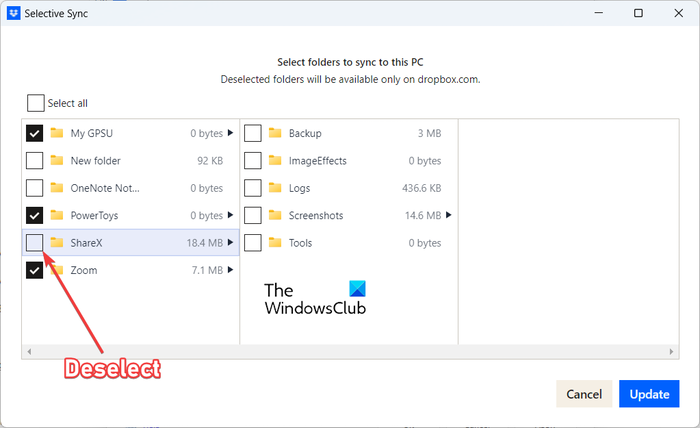700x428 pixels.
Task: Click the Logs folder icon
Action: coord(275,188)
